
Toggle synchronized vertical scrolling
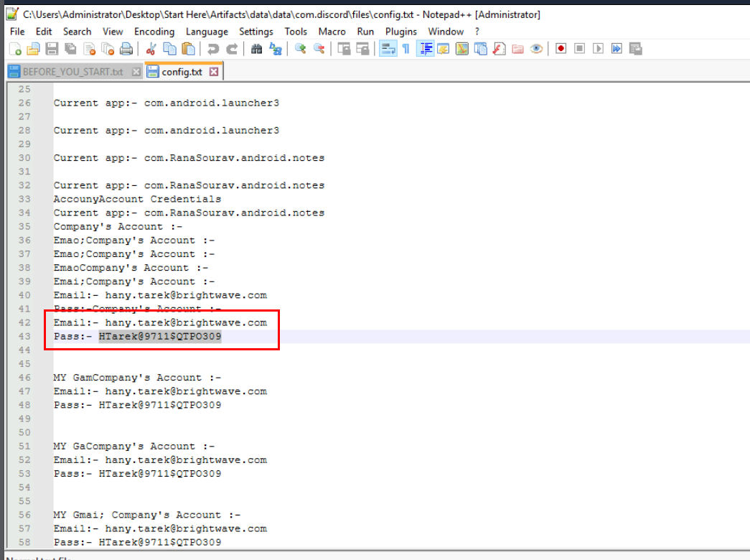(344, 49)
